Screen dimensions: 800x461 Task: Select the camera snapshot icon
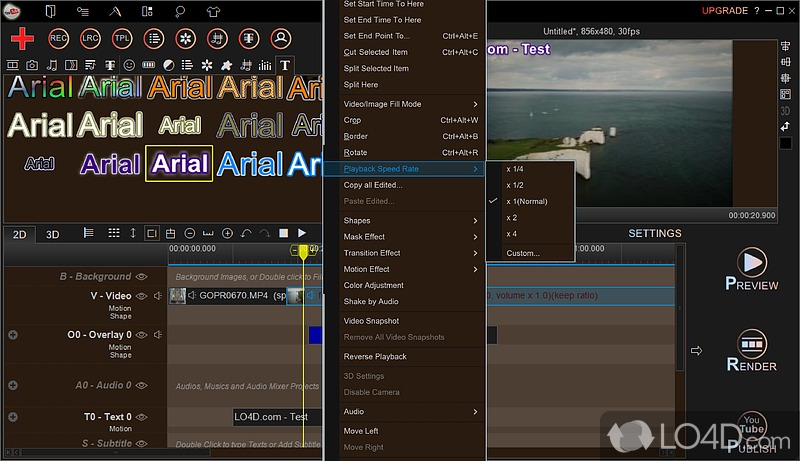click(32, 65)
